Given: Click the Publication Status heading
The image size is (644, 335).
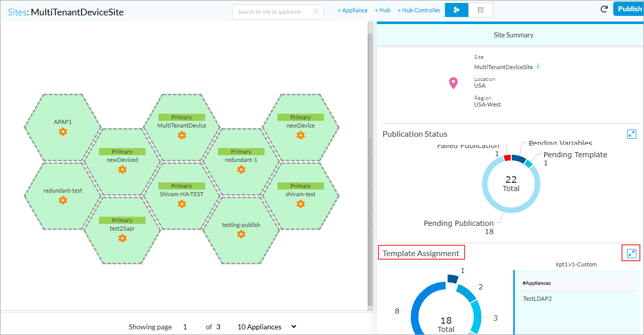Looking at the screenshot, I should point(415,134).
